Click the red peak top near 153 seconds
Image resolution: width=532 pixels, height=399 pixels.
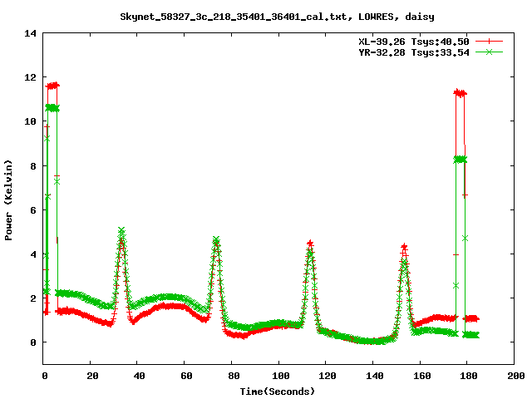(404, 247)
